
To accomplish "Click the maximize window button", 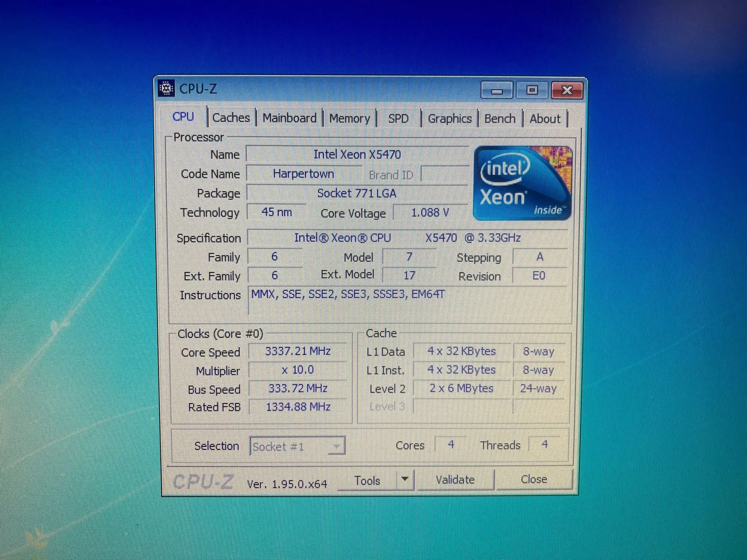I will (x=532, y=90).
